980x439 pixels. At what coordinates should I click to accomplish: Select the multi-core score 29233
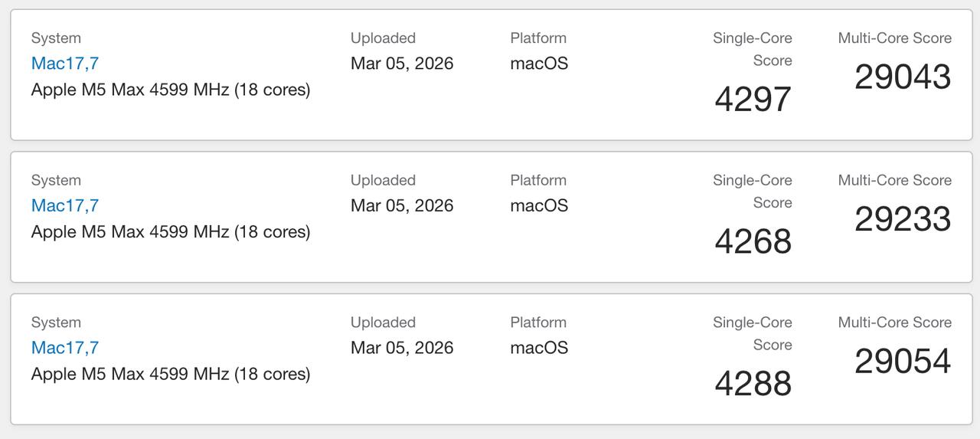tap(903, 219)
